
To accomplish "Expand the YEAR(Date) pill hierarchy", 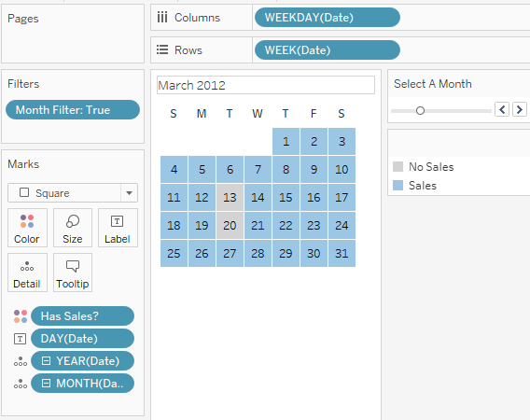I will pyautogui.click(x=46, y=361).
